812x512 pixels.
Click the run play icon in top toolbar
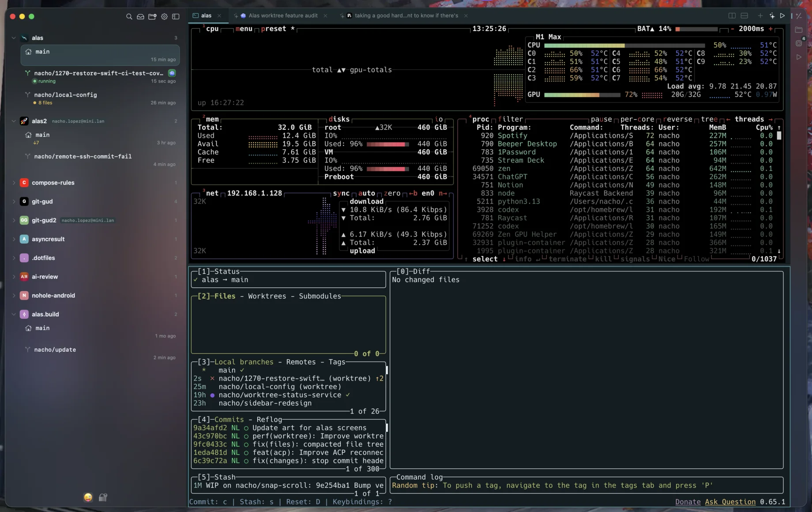pos(782,15)
